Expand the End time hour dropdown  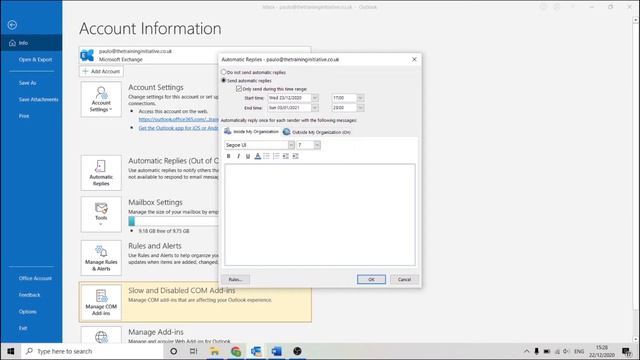pyautogui.click(x=360, y=108)
